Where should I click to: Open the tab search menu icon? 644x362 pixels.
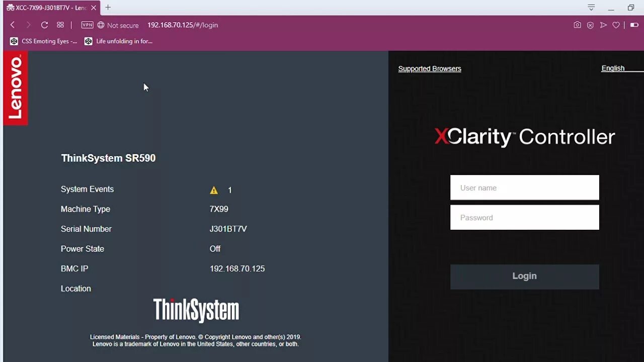click(591, 8)
